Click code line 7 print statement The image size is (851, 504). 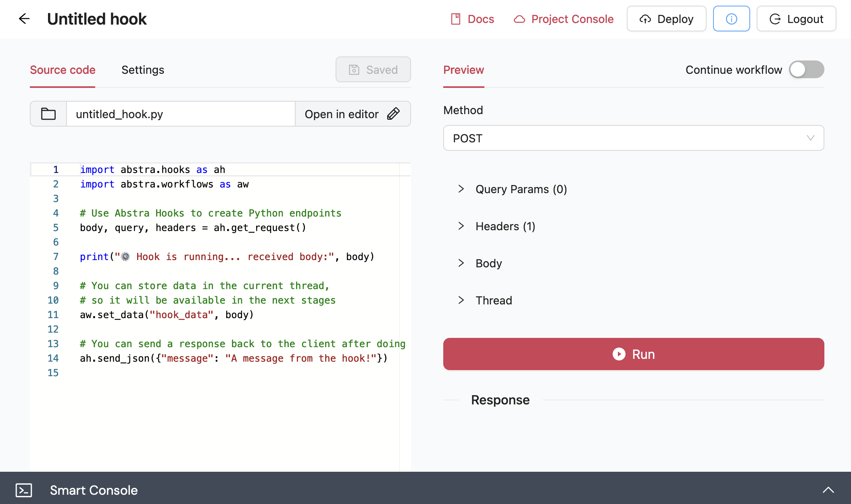point(227,257)
